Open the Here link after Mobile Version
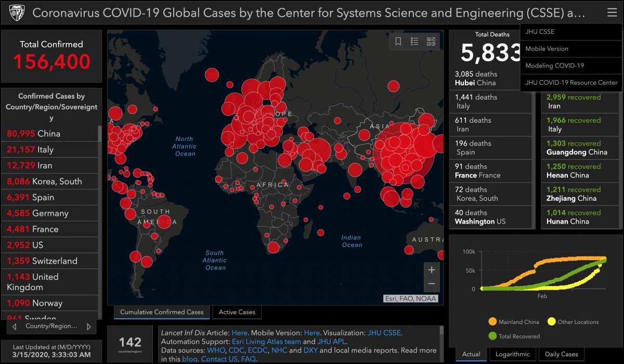 (x=312, y=333)
